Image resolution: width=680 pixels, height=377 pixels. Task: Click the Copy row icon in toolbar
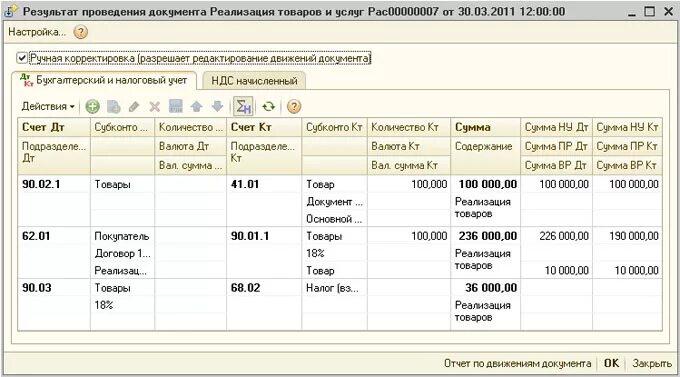tap(113, 106)
